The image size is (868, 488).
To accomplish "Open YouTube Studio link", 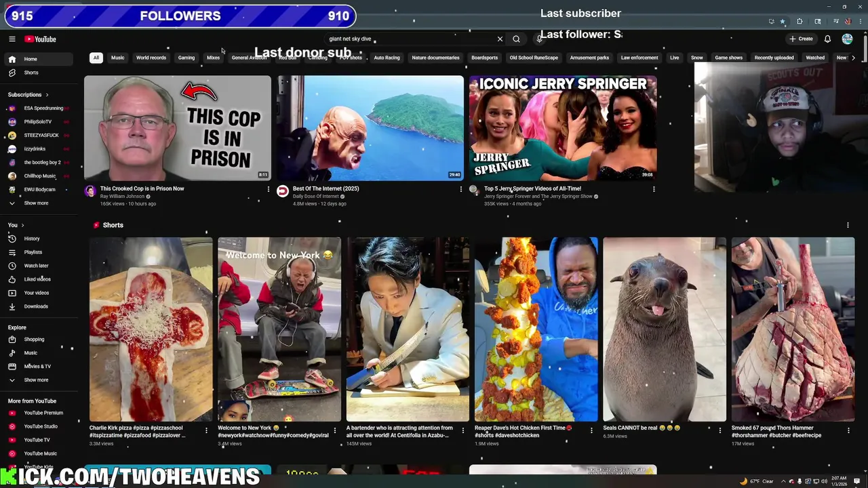I will click(x=39, y=426).
